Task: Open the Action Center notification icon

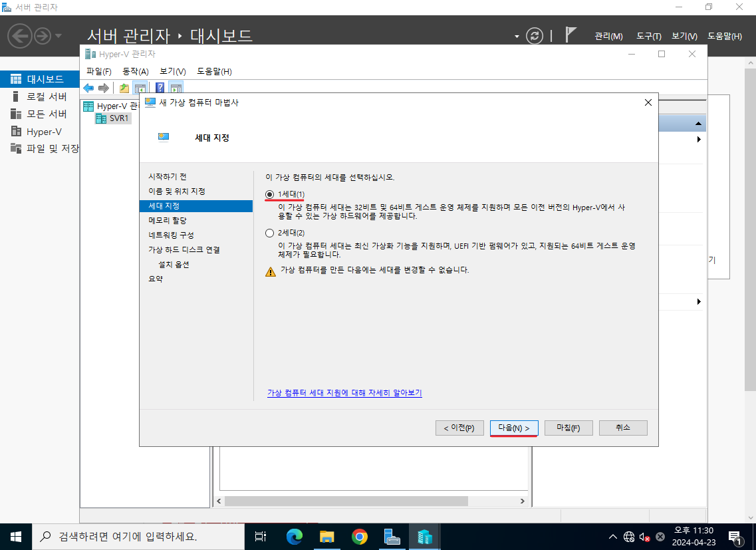Action: pos(735,537)
